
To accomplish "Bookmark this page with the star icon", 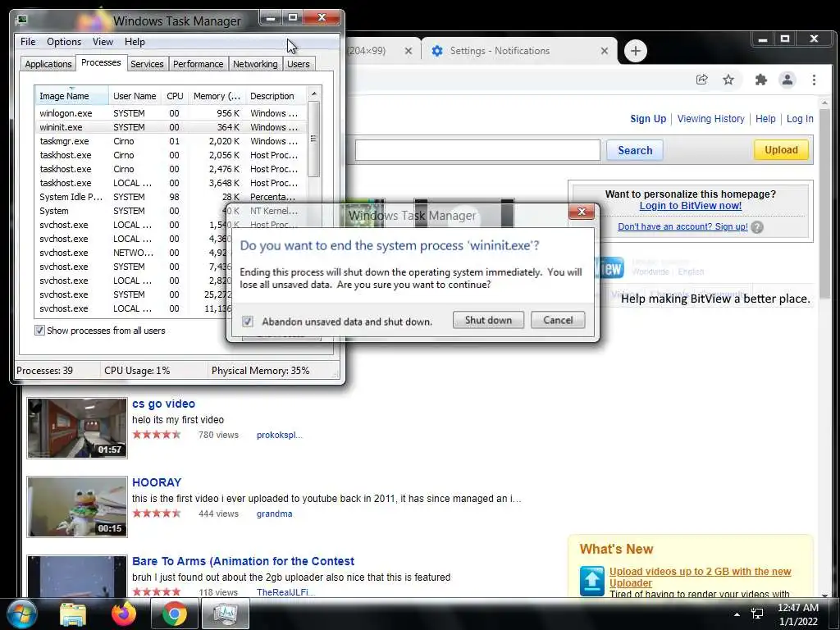I will point(728,80).
